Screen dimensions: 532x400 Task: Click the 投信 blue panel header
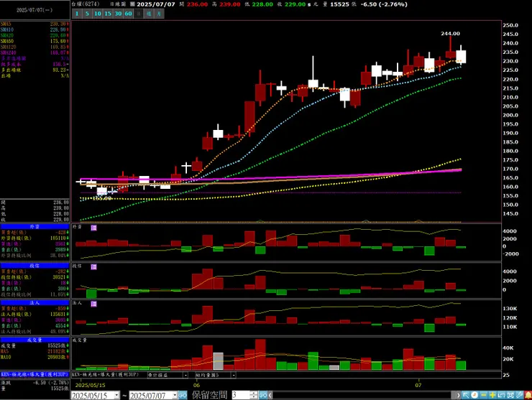click(x=35, y=266)
